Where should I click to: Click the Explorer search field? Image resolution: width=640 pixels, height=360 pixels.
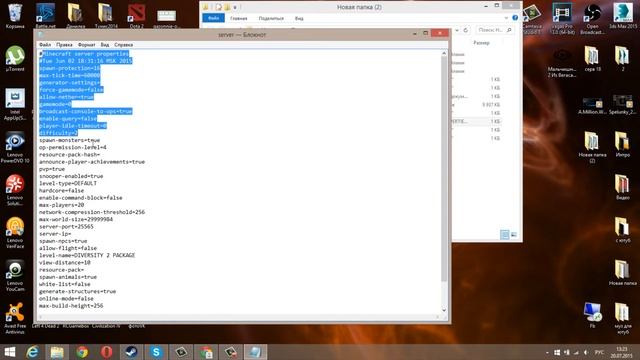494,30
